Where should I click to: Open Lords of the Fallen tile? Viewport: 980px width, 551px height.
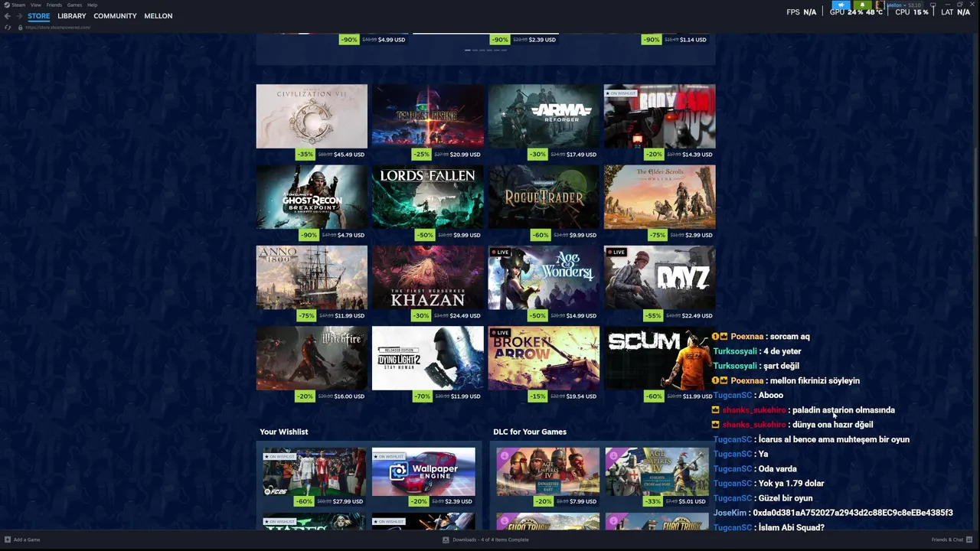[427, 197]
